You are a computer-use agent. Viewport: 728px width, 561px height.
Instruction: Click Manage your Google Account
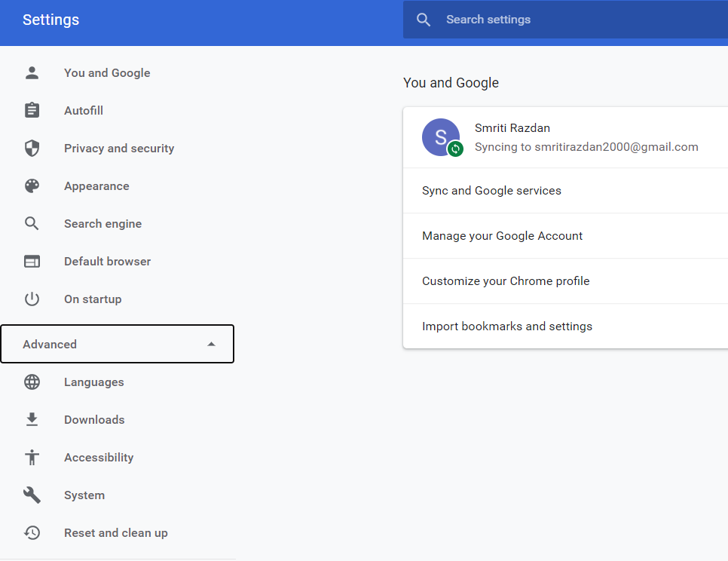(x=565, y=236)
